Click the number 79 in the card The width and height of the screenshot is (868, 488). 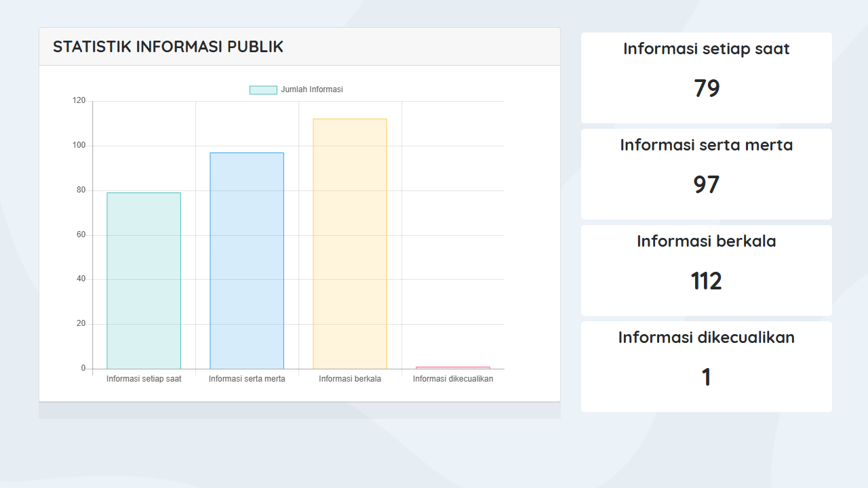(706, 89)
